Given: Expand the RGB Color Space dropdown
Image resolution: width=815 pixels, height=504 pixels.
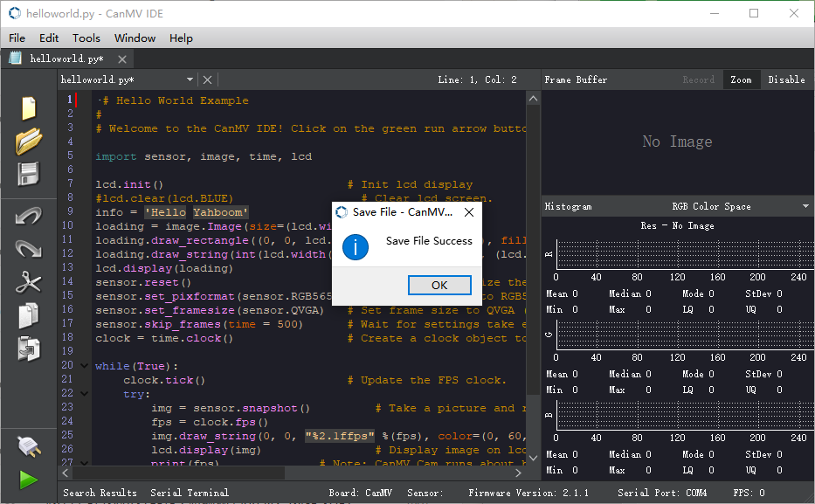Looking at the screenshot, I should point(805,206).
